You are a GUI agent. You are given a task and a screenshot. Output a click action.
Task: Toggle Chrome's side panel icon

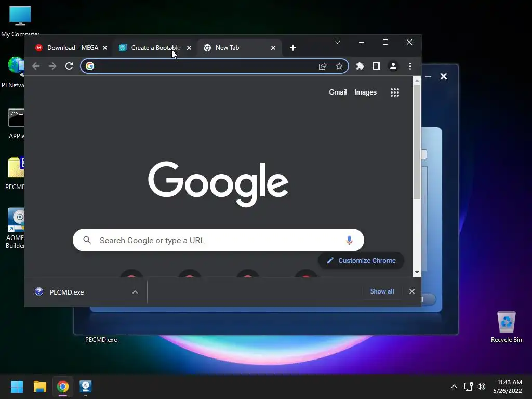tap(377, 66)
